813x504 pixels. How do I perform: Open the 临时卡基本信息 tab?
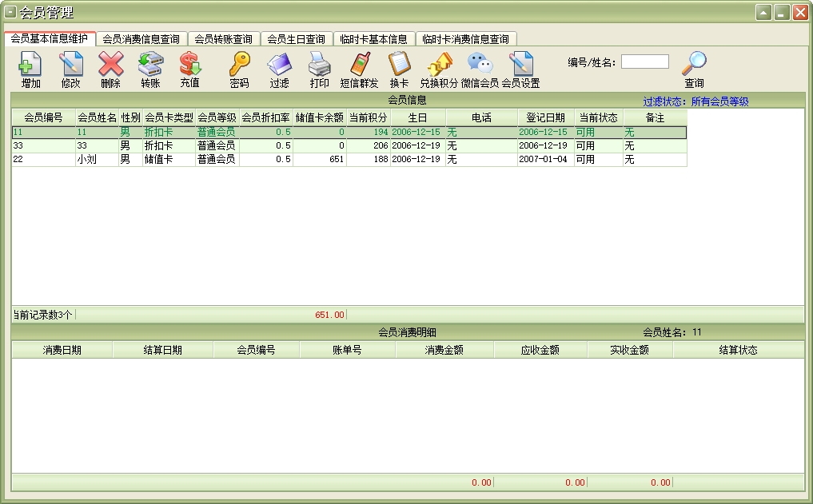(373, 39)
